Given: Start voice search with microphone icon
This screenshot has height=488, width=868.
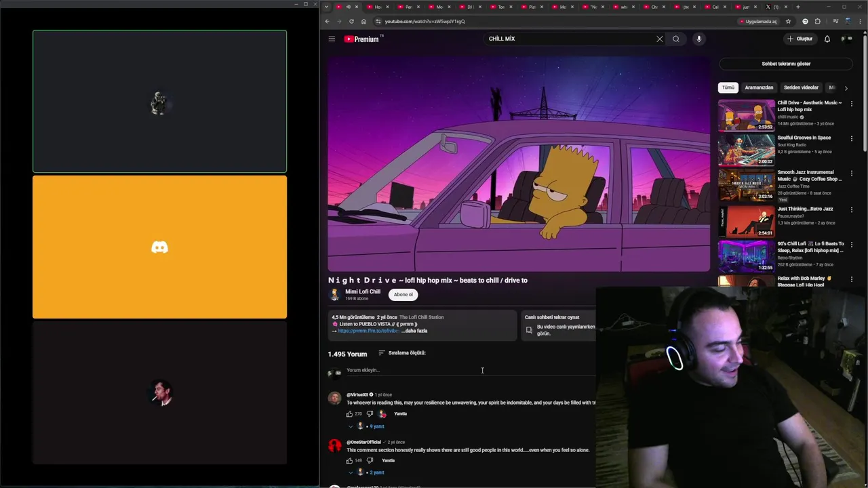Looking at the screenshot, I should pyautogui.click(x=698, y=39).
